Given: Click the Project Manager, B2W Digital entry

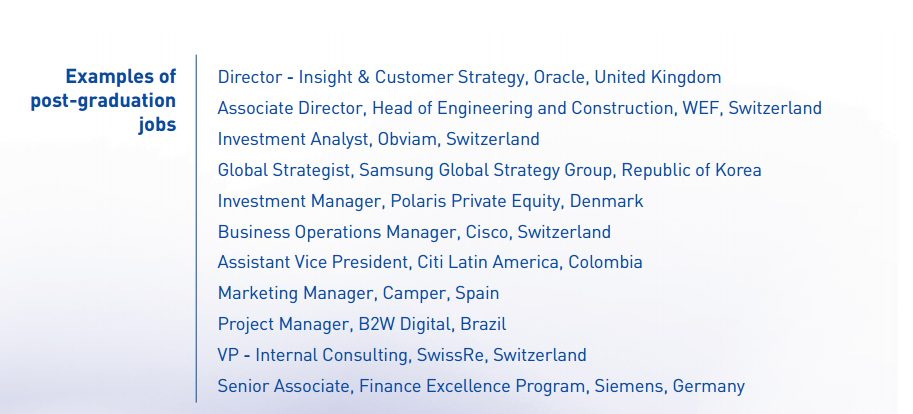Looking at the screenshot, I should coord(361,325).
